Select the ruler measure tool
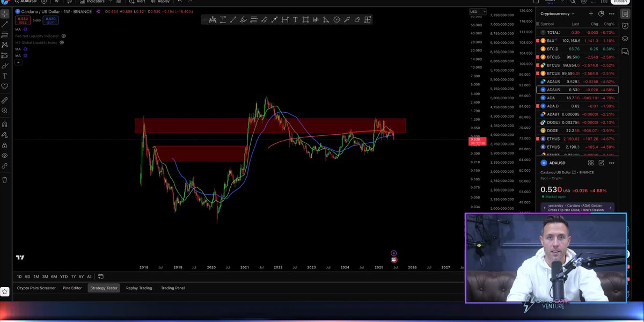The width and height of the screenshot is (644, 322). click(5, 100)
